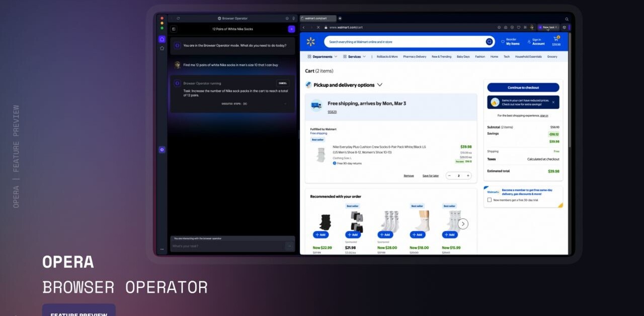Click the search magnifier button in Walmart search bar
This screenshot has width=644, height=316.
[x=489, y=42]
